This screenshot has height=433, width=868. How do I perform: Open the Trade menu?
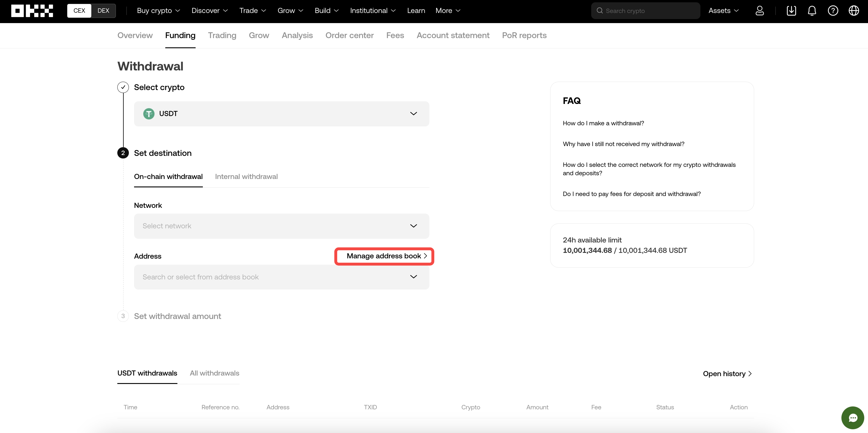pyautogui.click(x=252, y=10)
